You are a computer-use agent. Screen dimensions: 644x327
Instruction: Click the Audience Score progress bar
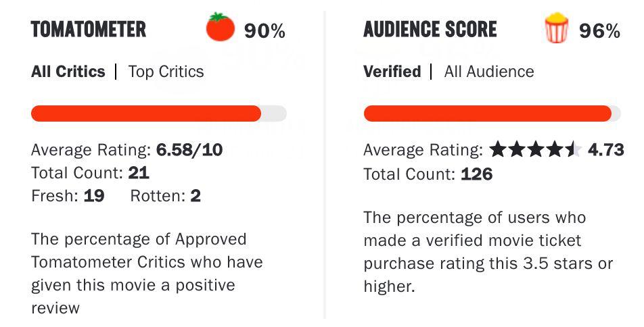492,114
